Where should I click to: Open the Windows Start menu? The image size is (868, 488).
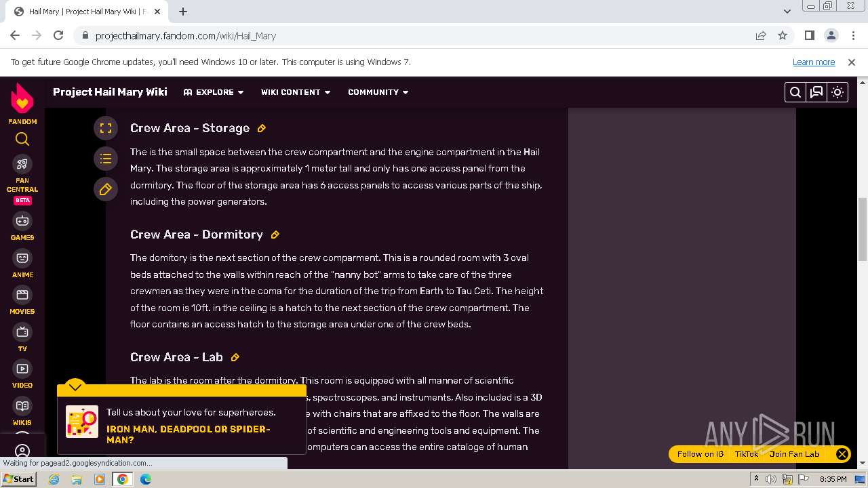click(18, 479)
